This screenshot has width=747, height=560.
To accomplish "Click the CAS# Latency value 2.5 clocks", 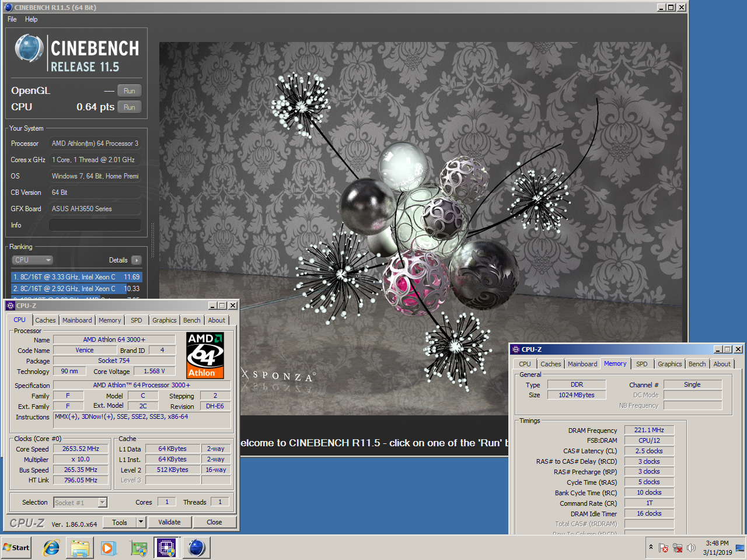I will tap(649, 451).
